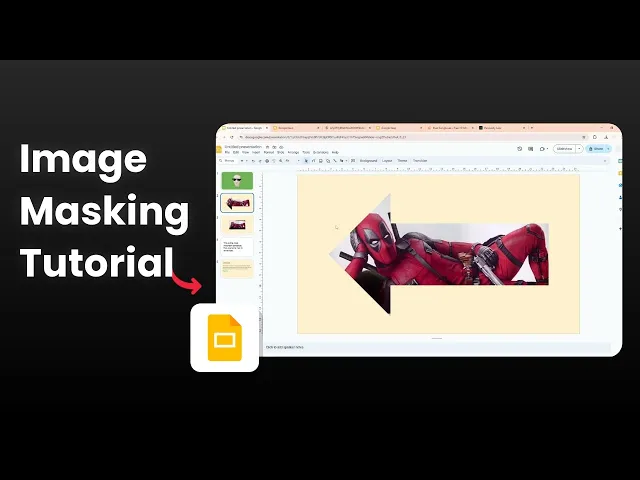This screenshot has width=640, height=480.
Task: Open the comments panel icon
Action: pos(530,149)
